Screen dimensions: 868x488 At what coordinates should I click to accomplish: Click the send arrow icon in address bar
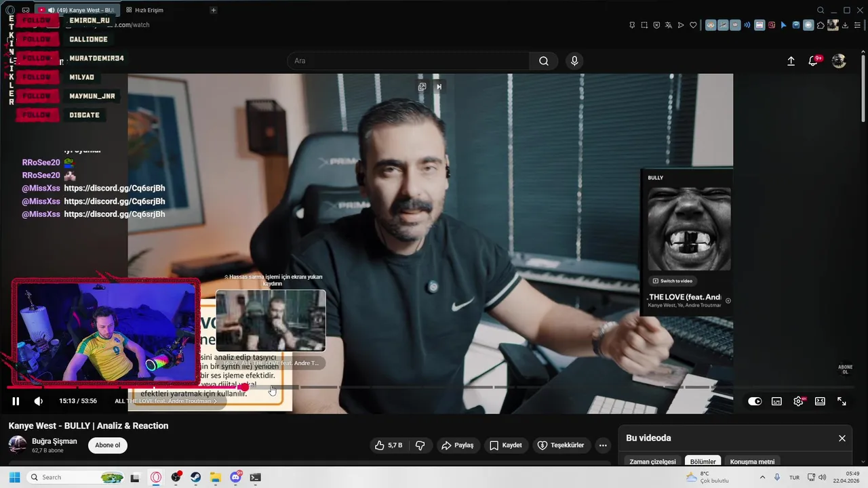681,25
